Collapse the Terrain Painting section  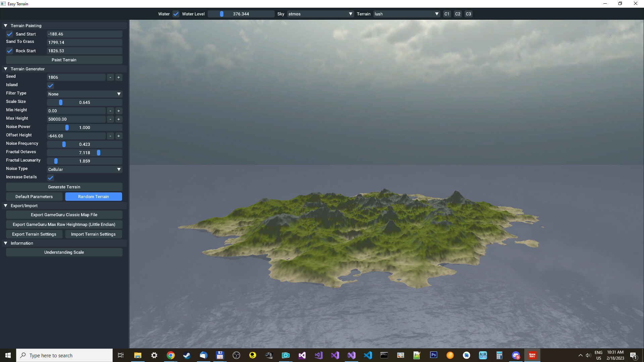pyautogui.click(x=5, y=25)
